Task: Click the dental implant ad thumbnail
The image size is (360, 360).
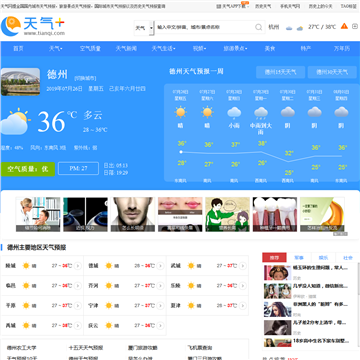Action: tap(275, 214)
